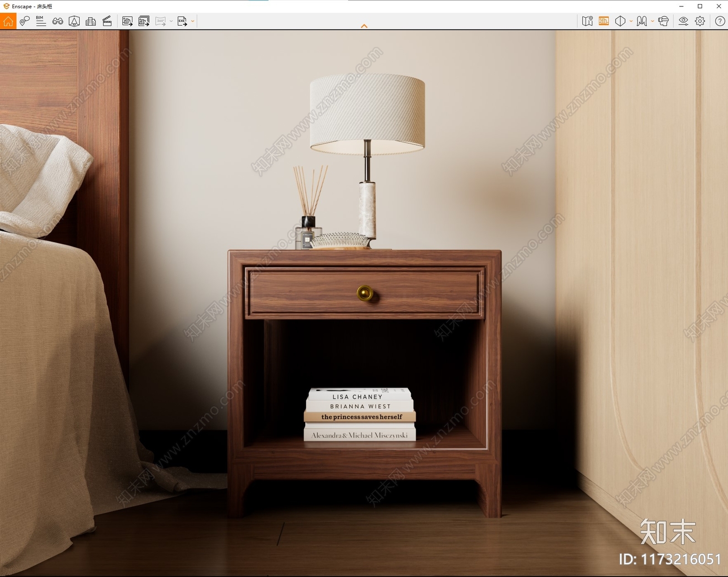Screen dimensions: 728x577
Task: Click the 360 panorama export icon
Action: (x=160, y=21)
